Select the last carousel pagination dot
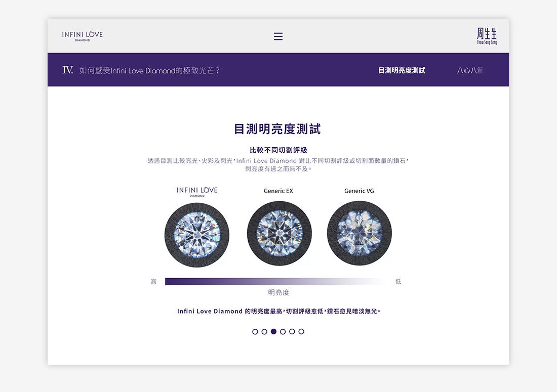Viewport: 557px width, 392px height. pyautogui.click(x=301, y=331)
